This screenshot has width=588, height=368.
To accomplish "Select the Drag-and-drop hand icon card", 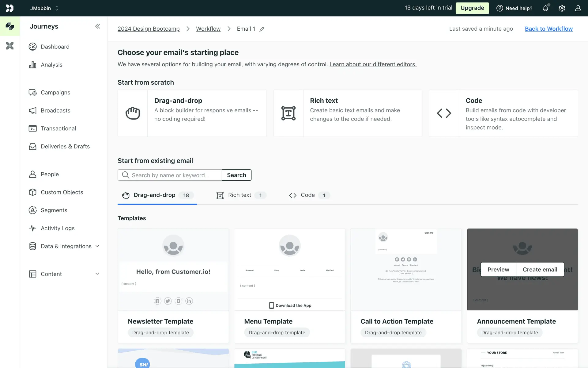I will coord(133,113).
